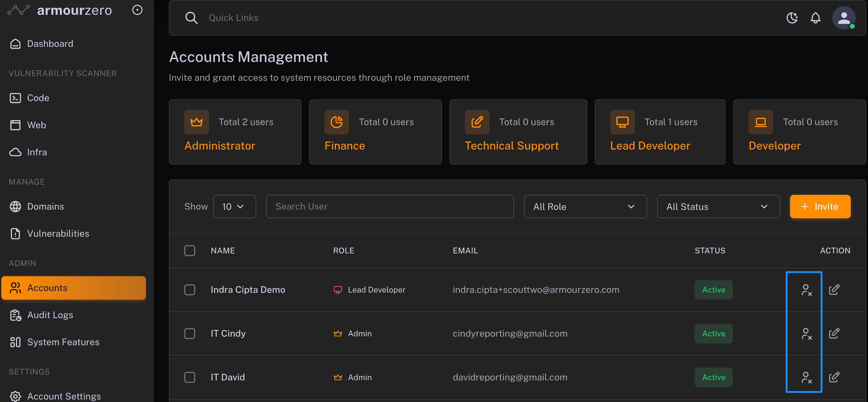
Task: Collapse sidebar using the circle icon
Action: [x=137, y=10]
